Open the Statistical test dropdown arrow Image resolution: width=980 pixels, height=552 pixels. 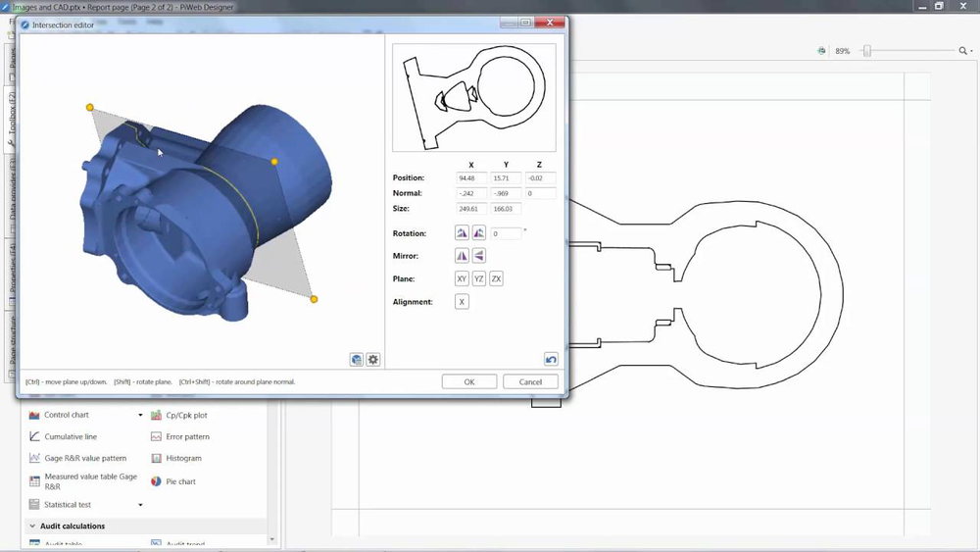point(140,505)
